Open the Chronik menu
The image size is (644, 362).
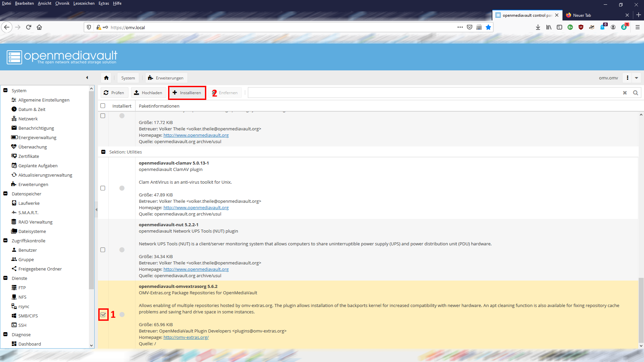[62, 3]
